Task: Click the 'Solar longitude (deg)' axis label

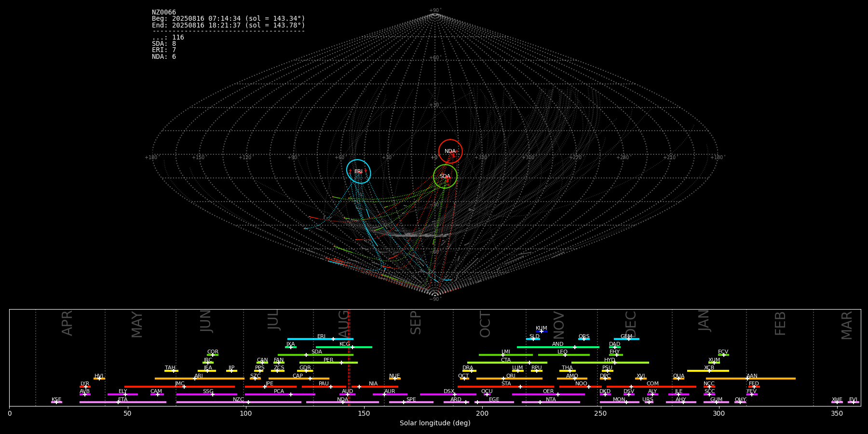Action: point(435,423)
